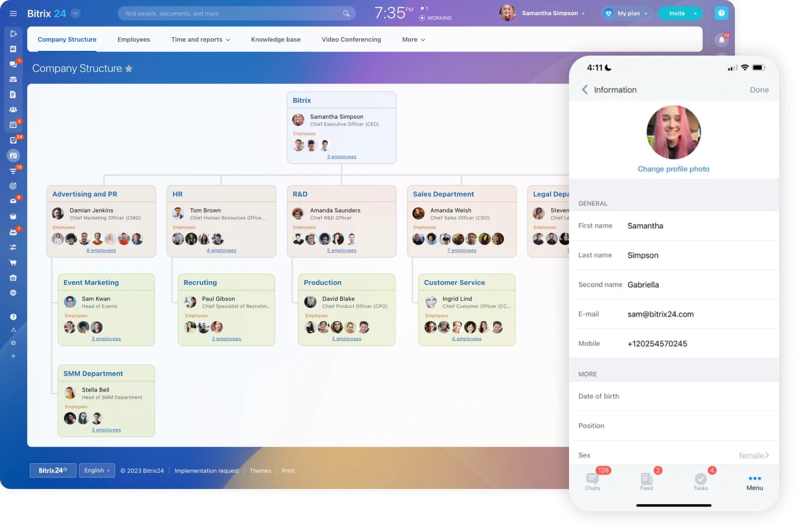Open the mail envelope icon in sidebar

pos(13,201)
